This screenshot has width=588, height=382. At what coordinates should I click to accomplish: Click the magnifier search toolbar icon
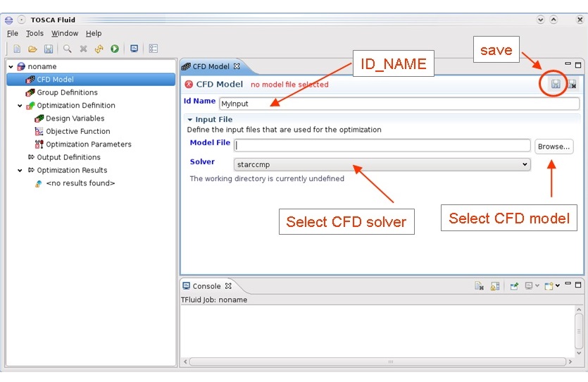(x=67, y=49)
